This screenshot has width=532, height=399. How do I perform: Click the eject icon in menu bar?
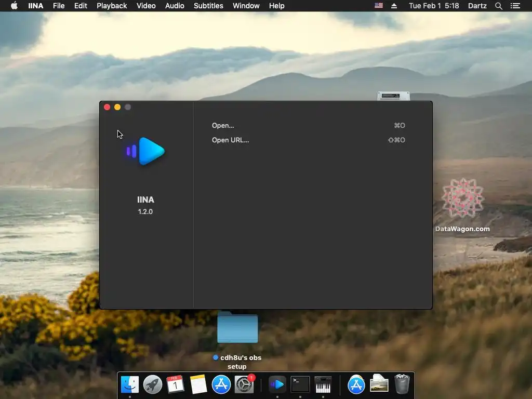coord(394,6)
